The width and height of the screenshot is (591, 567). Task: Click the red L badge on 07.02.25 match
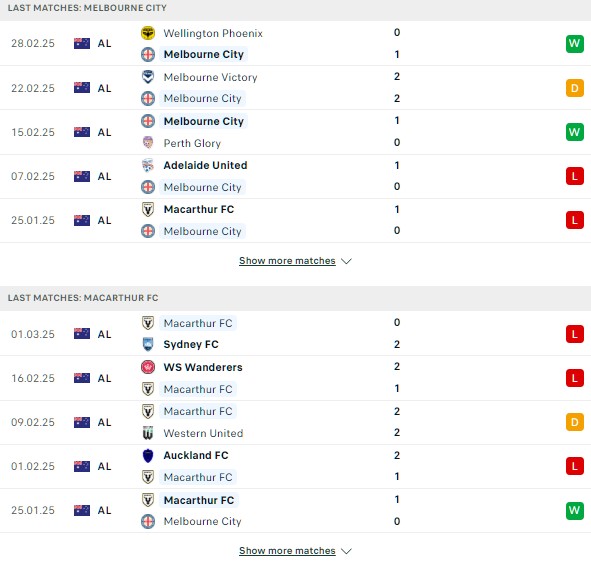[x=574, y=176]
